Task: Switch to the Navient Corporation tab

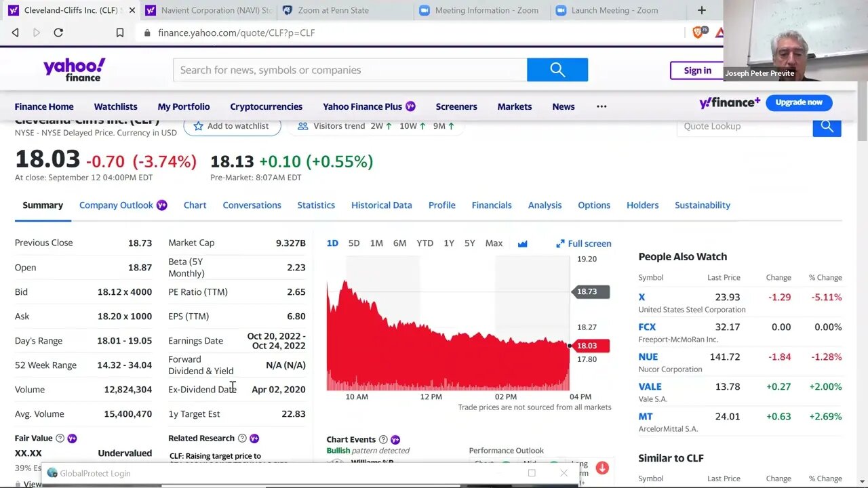Action: [x=208, y=10]
